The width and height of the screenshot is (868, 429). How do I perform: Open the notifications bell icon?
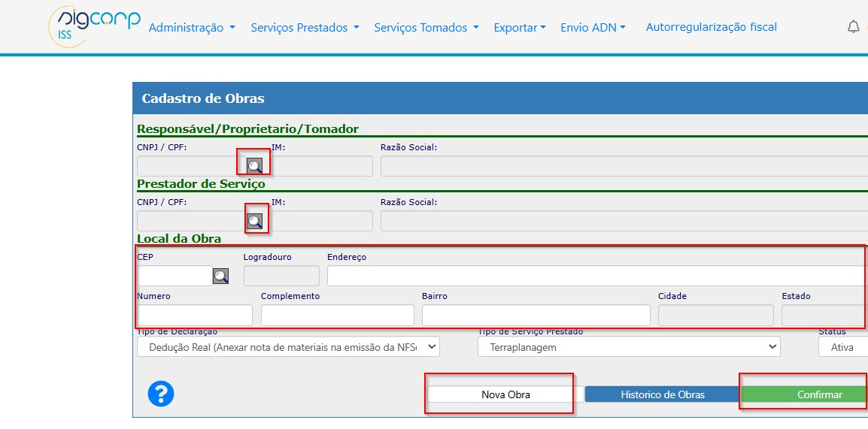tap(853, 27)
